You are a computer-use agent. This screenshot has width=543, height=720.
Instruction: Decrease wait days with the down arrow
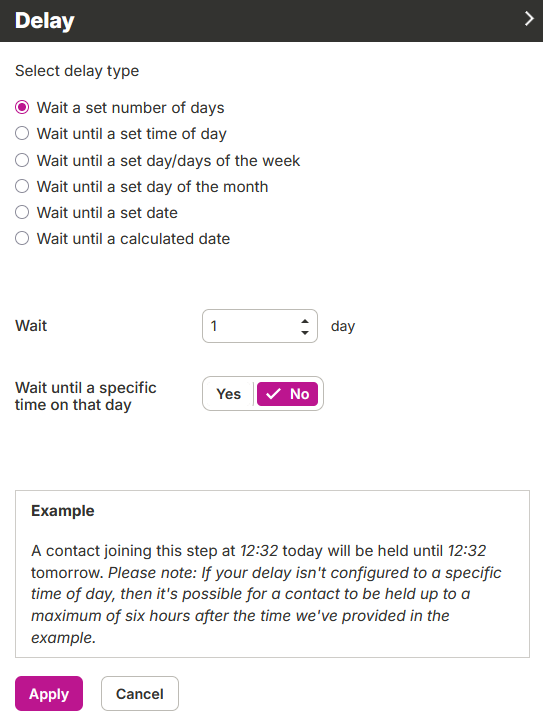pos(305,332)
